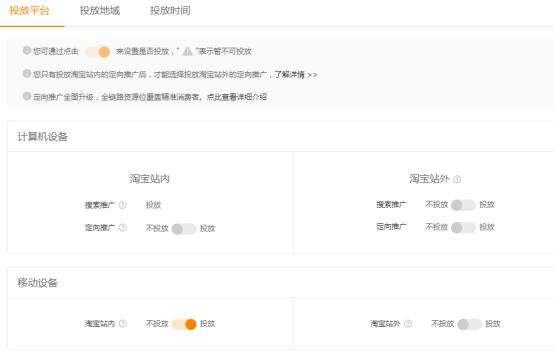This screenshot has width=554, height=360.
Task: Toggle 定向推广 under computer 淘宝站内
Action: tap(184, 229)
